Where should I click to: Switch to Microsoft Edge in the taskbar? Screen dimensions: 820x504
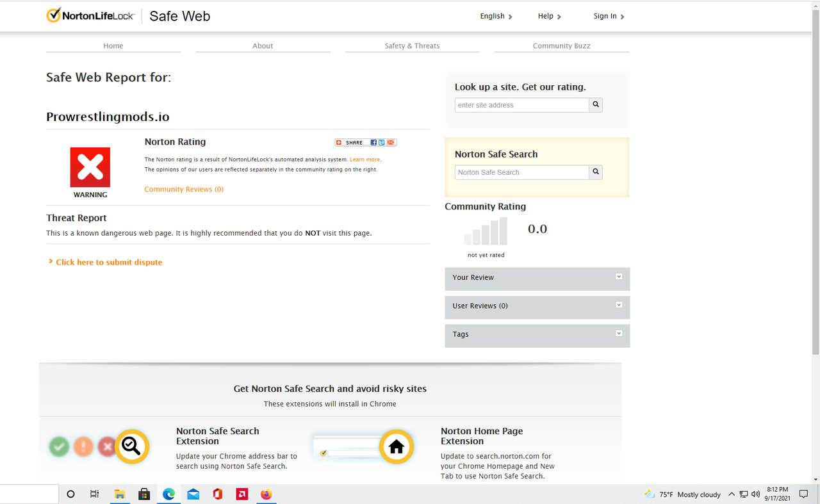(168, 494)
